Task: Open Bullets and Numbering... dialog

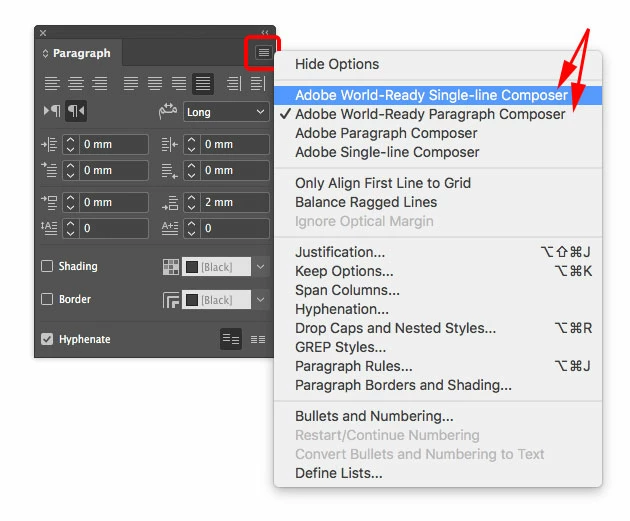Action: [x=438, y=416]
